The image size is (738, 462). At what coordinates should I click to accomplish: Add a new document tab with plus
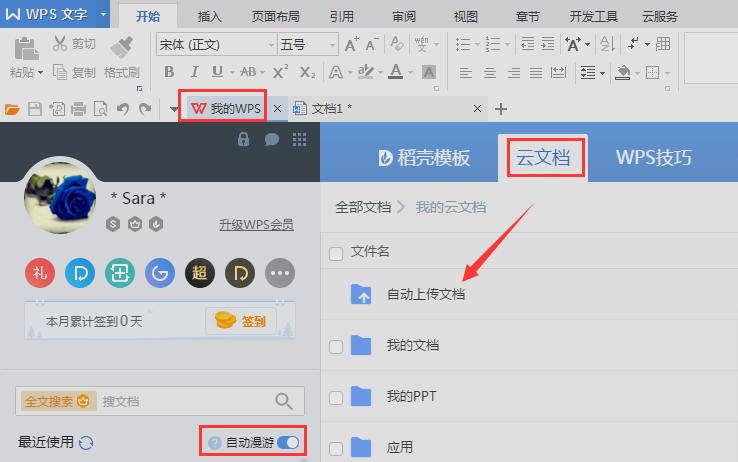coord(501,109)
